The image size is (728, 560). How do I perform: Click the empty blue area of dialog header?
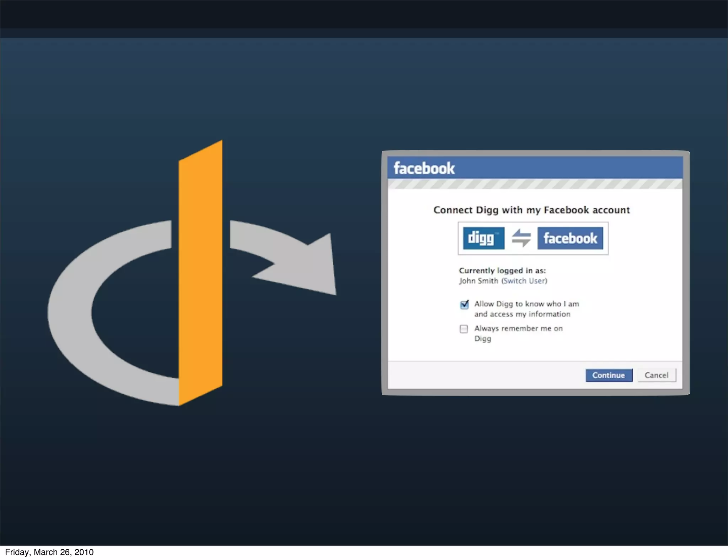tap(569, 168)
